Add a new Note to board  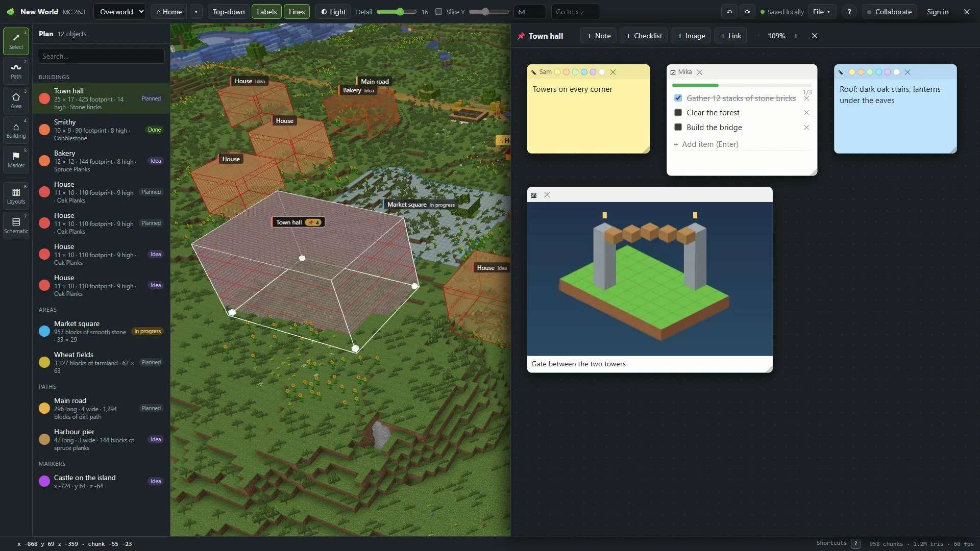(598, 36)
